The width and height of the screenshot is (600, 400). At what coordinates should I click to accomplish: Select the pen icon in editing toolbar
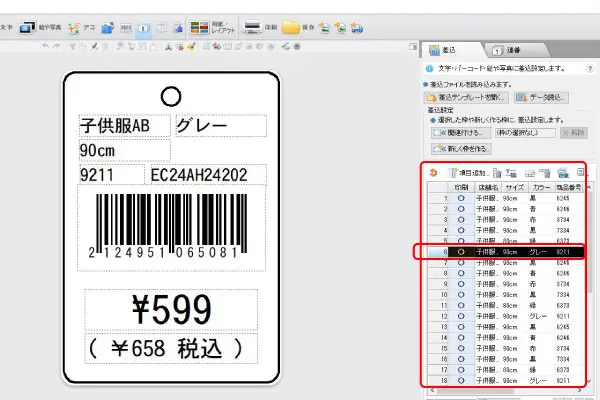point(94,47)
